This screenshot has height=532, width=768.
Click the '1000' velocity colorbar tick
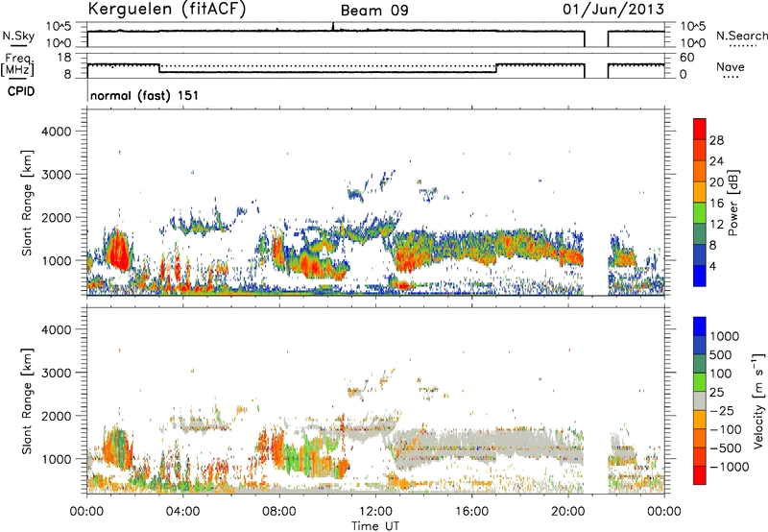[x=724, y=336]
